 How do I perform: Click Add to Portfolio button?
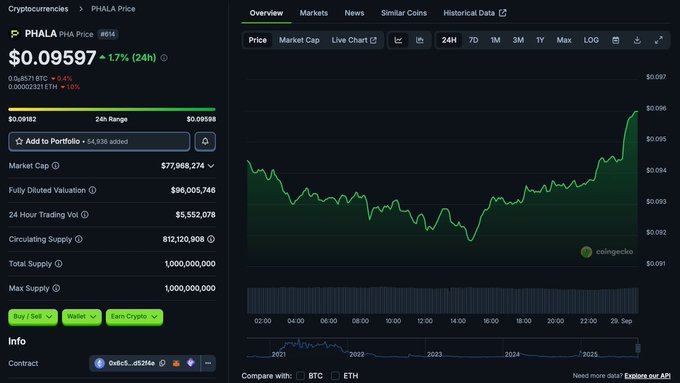click(x=99, y=141)
